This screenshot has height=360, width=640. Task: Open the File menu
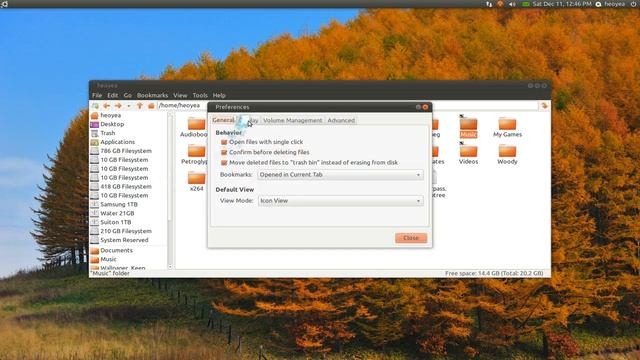click(x=97, y=95)
